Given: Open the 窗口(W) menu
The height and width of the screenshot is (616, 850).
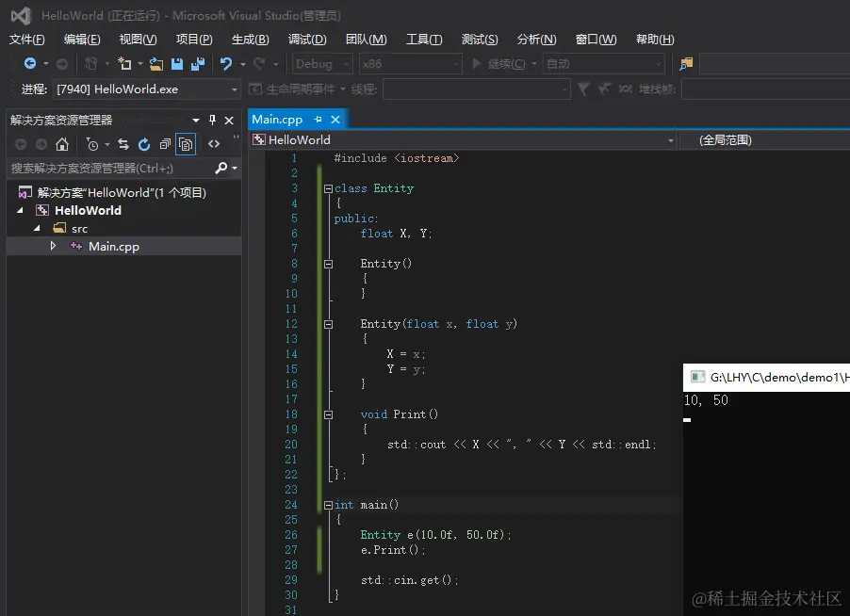Looking at the screenshot, I should [x=596, y=39].
